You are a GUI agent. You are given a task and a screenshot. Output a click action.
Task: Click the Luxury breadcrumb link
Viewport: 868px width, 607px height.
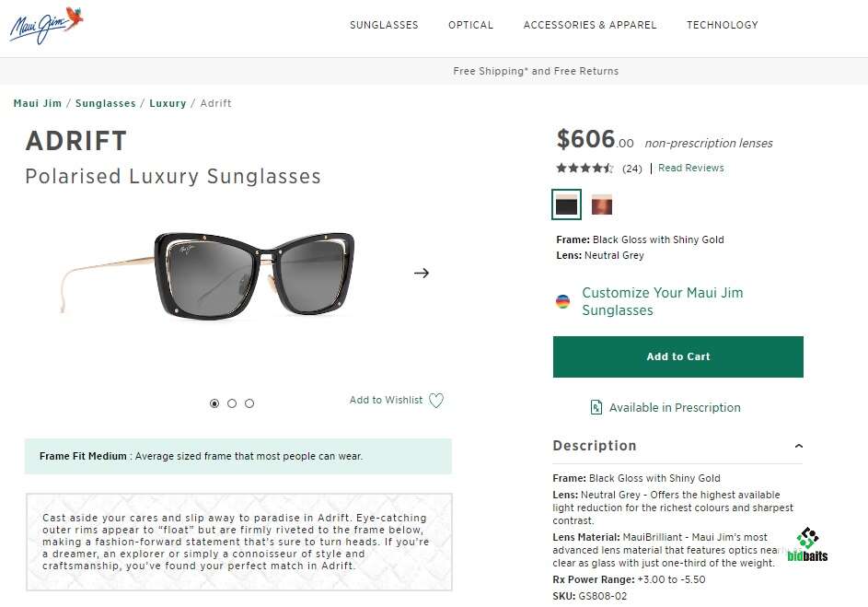(x=168, y=103)
